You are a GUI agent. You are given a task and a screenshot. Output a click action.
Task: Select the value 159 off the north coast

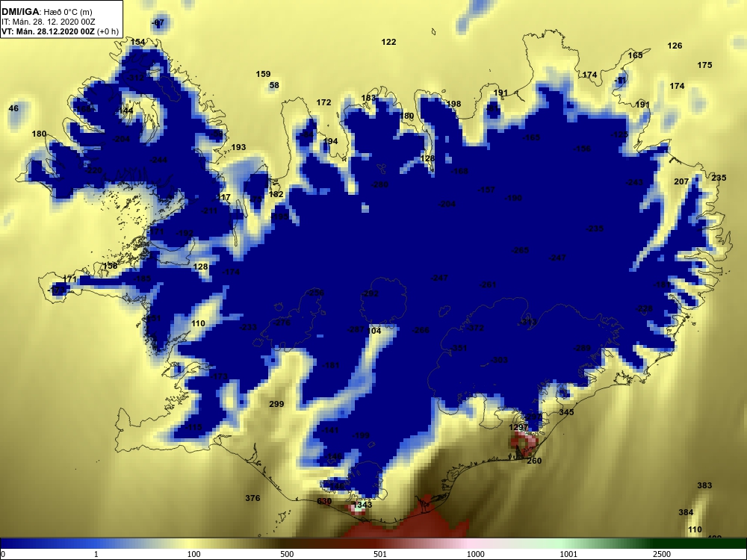(263, 74)
